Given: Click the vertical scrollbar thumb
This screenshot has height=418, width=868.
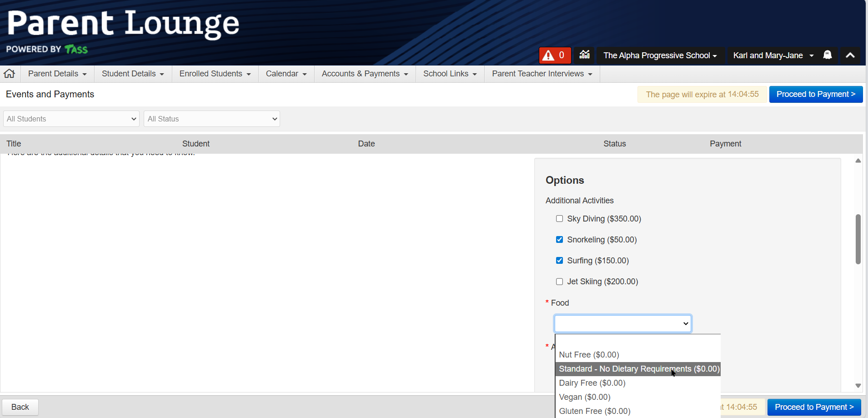Looking at the screenshot, I should point(858,239).
